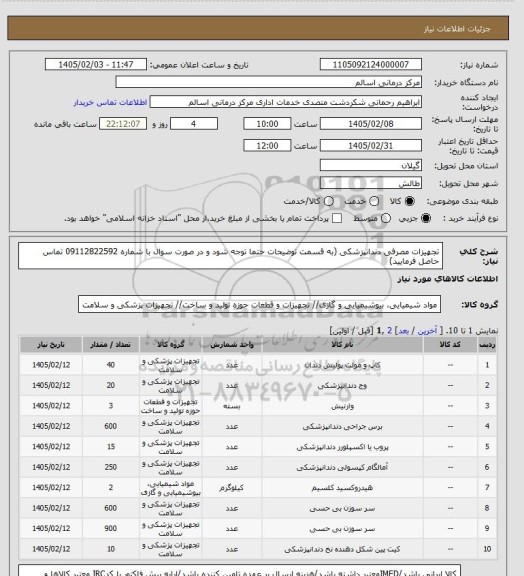524x576 pixels.
Task: Select the متوسط purchase type radio
Action: click(x=386, y=218)
